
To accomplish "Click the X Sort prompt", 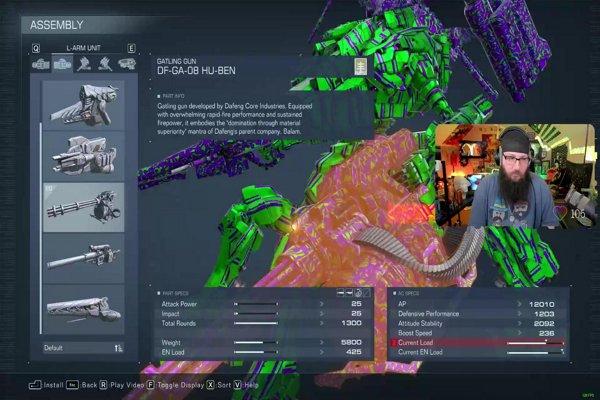I will click(219, 385).
